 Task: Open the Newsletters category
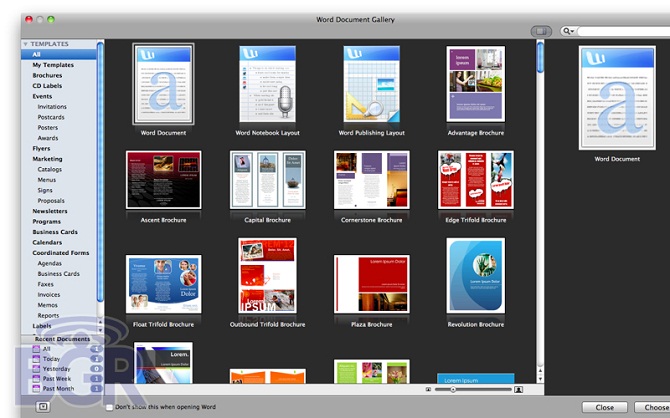(50, 211)
